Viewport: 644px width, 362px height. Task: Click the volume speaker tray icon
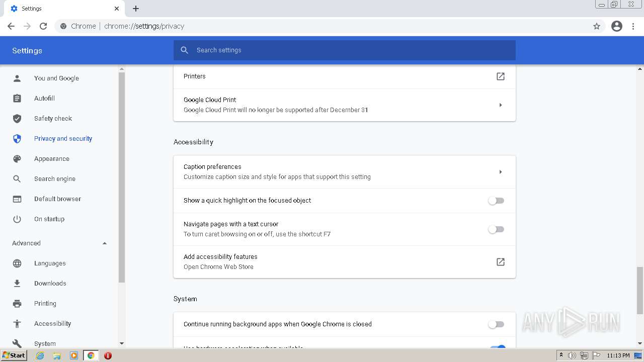coord(572,355)
